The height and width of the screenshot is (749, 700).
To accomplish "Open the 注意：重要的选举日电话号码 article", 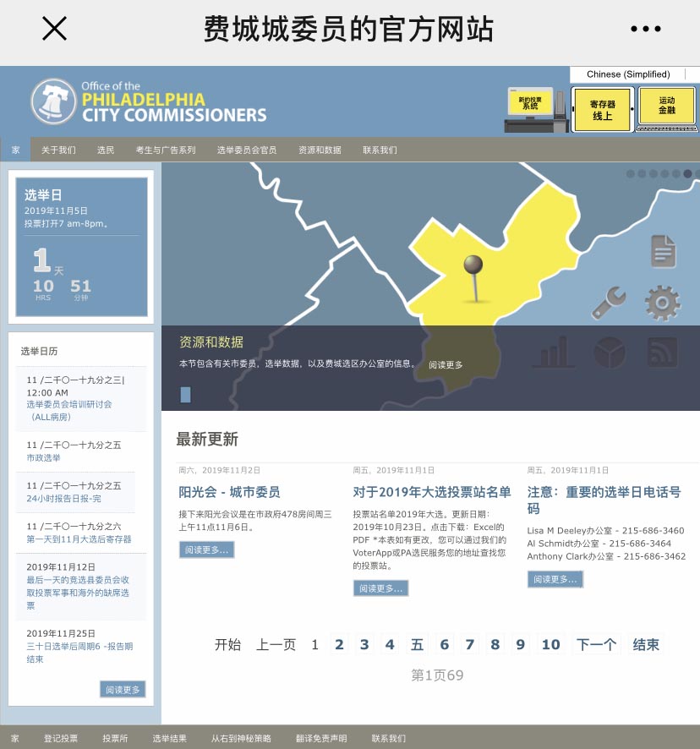I will [604, 500].
